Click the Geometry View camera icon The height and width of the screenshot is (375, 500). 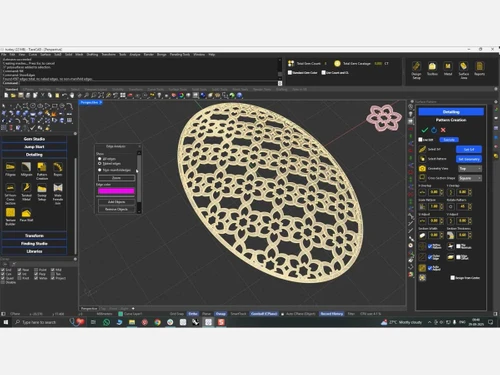(x=422, y=169)
